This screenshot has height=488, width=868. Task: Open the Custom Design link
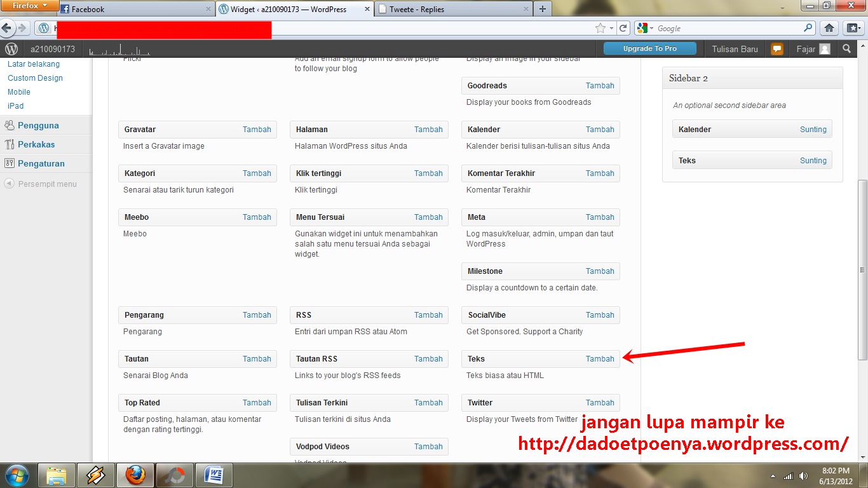(36, 78)
